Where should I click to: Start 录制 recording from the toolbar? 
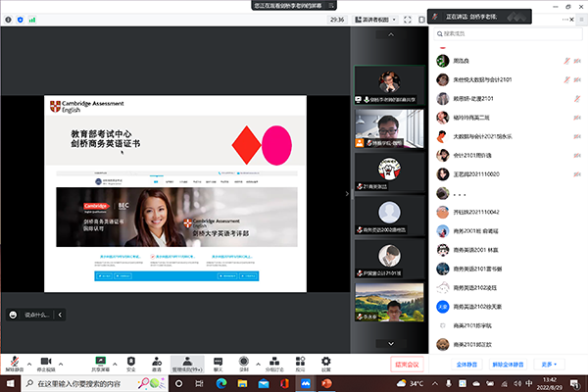click(x=244, y=360)
